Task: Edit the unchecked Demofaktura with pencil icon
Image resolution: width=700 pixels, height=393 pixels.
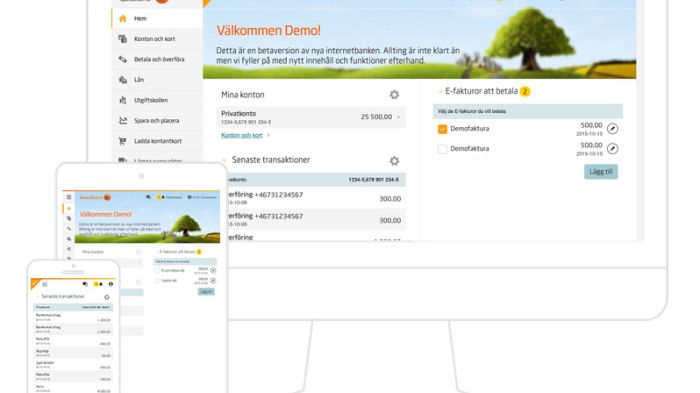Action: coord(612,148)
